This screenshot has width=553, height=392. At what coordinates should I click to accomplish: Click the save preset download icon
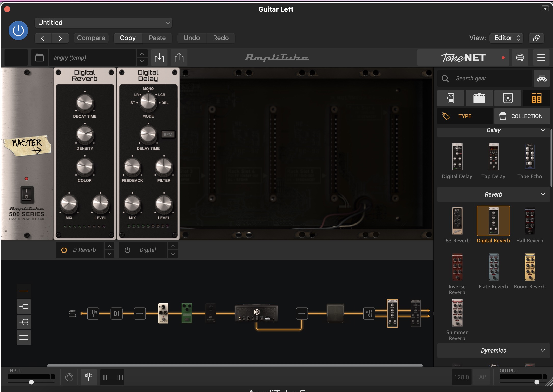click(159, 58)
